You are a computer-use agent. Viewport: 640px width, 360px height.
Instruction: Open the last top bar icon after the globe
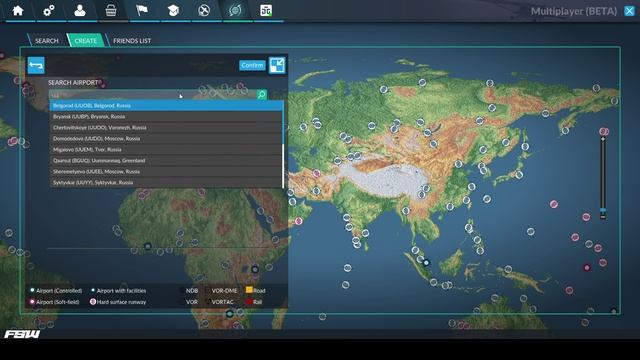click(x=266, y=10)
